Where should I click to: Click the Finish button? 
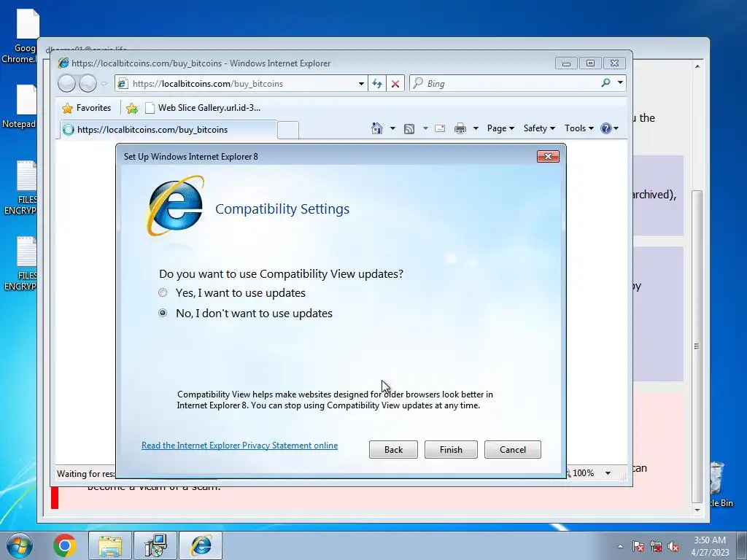point(451,449)
